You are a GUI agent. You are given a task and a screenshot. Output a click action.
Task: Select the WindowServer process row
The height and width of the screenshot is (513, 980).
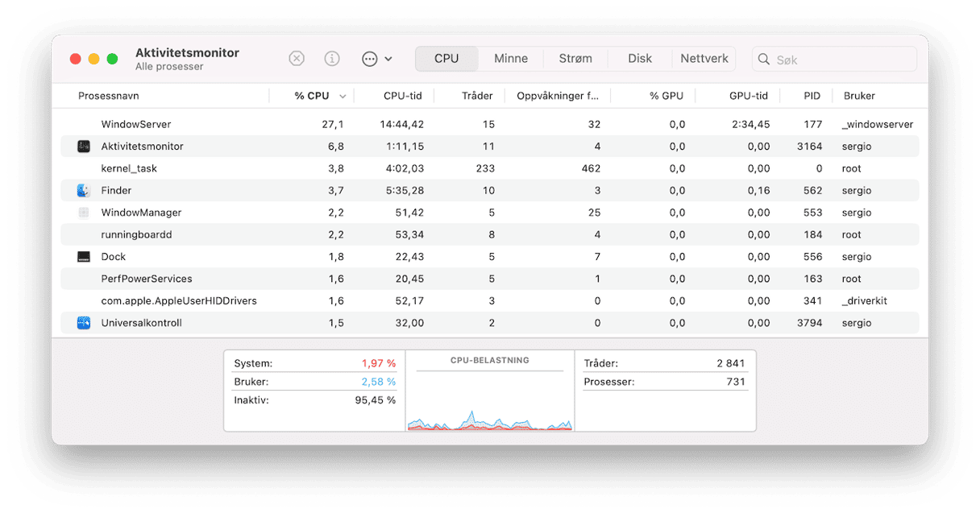[x=490, y=125]
